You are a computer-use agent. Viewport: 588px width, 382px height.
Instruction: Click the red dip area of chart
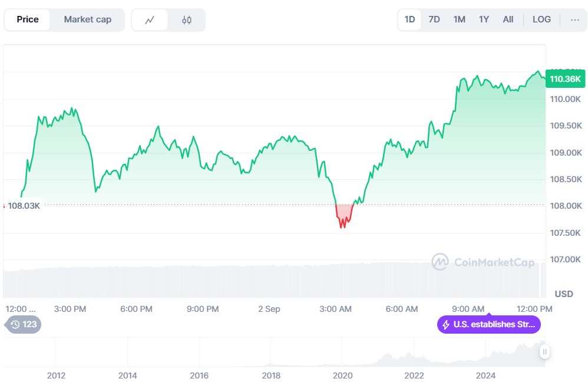coord(343,214)
